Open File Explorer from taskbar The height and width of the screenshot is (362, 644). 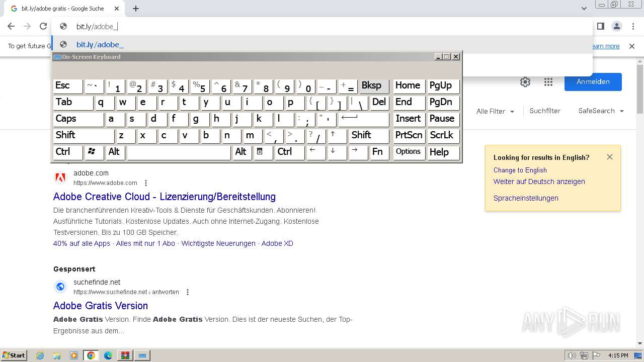[x=57, y=355]
